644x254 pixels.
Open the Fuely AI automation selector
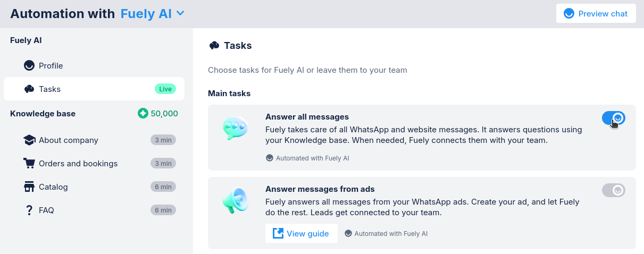tap(146, 14)
